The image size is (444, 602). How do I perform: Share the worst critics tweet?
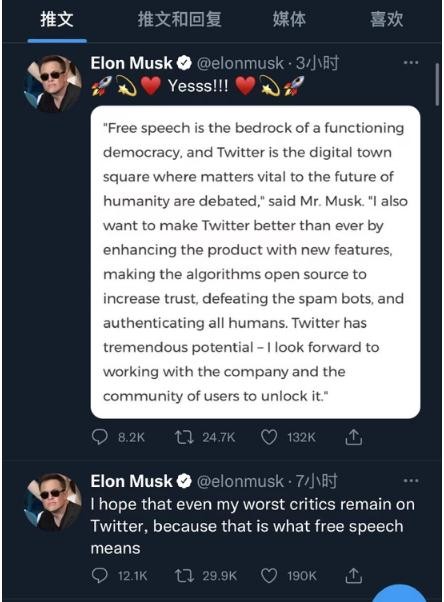click(353, 576)
